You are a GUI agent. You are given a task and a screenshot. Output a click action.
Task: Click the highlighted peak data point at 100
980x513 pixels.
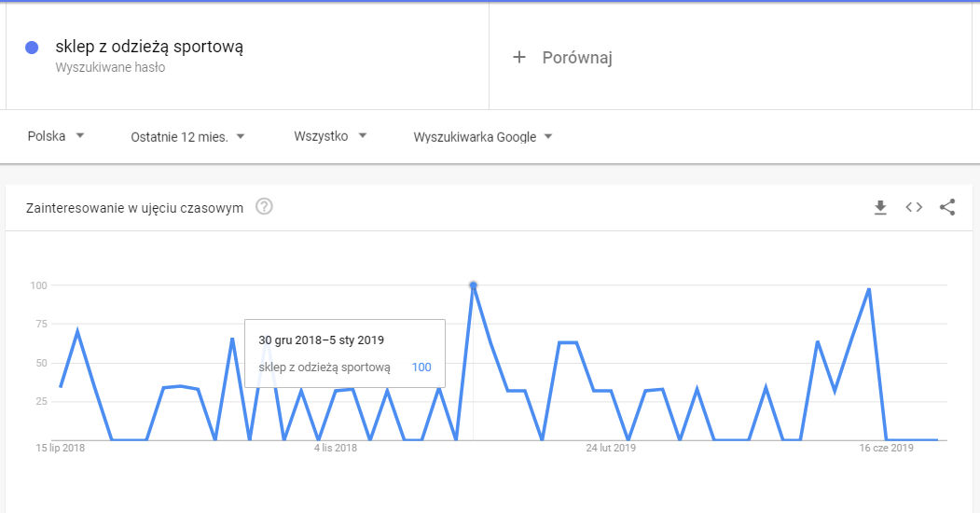pos(474,284)
